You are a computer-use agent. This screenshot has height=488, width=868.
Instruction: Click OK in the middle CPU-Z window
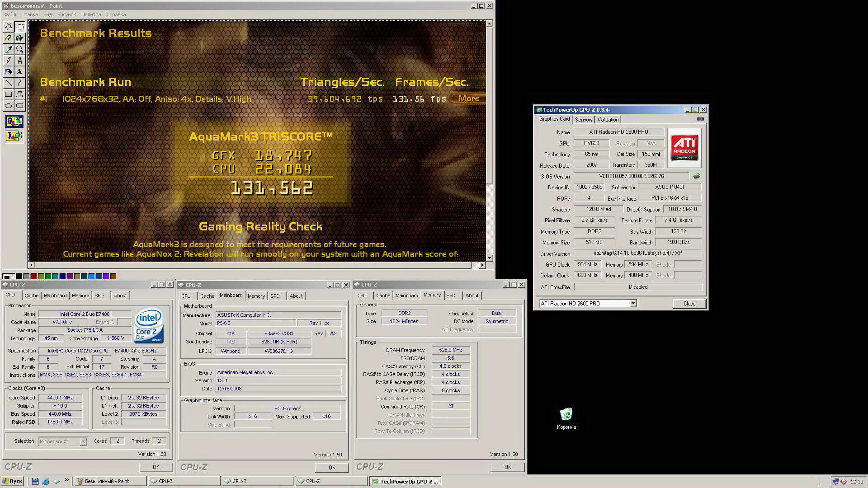click(332, 468)
